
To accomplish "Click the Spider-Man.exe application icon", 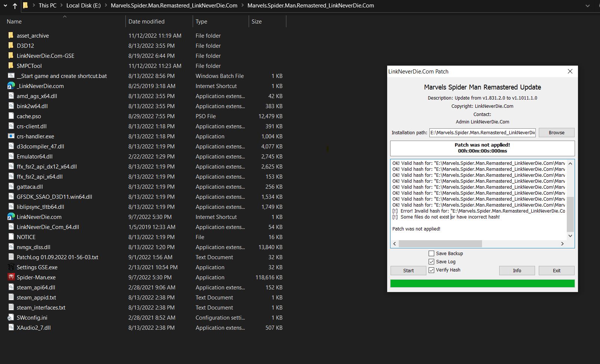I will coord(11,277).
